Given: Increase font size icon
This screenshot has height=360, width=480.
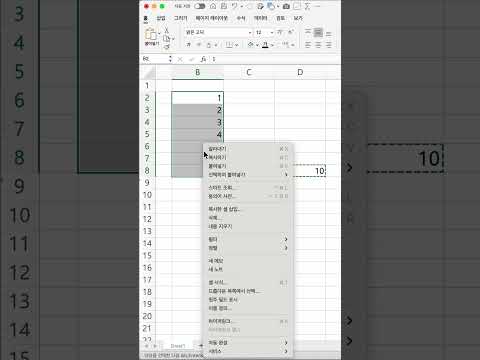Looking at the screenshot, I should coord(280,32).
